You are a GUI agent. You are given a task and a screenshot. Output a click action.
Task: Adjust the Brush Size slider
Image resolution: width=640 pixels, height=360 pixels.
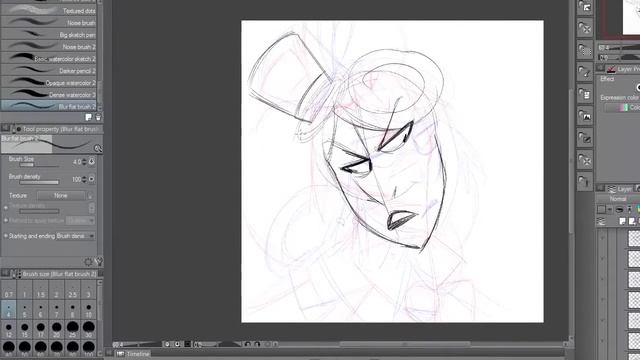point(39,165)
